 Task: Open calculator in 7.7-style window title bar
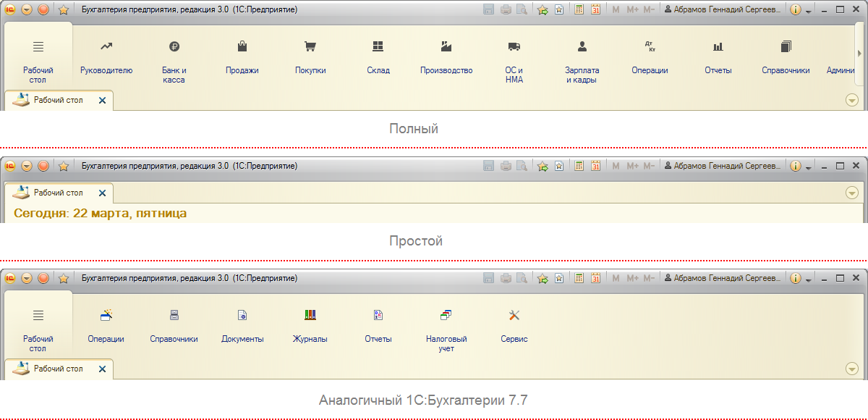pyautogui.click(x=579, y=278)
